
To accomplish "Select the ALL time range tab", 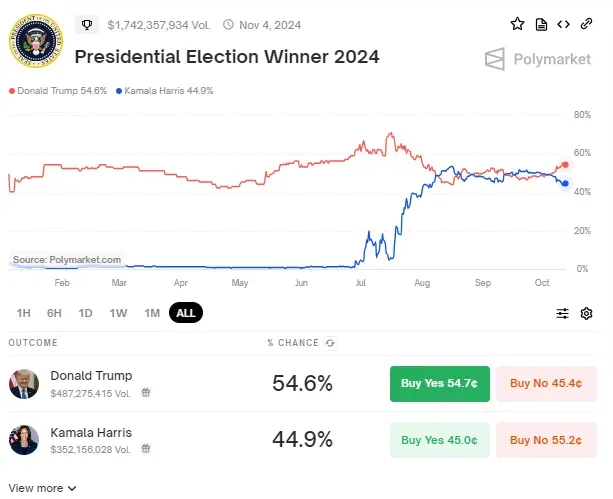I will pos(185,313).
